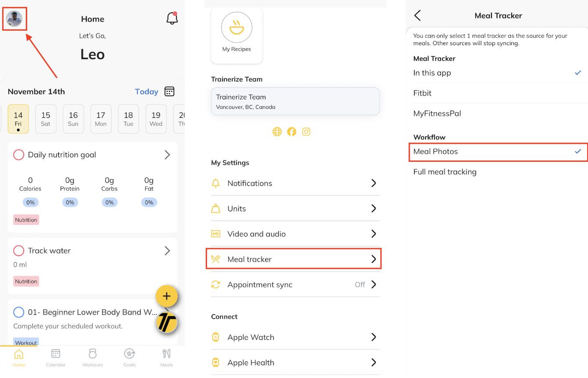Mark Track water task circle complete
The image size is (588, 378).
coord(18,251)
